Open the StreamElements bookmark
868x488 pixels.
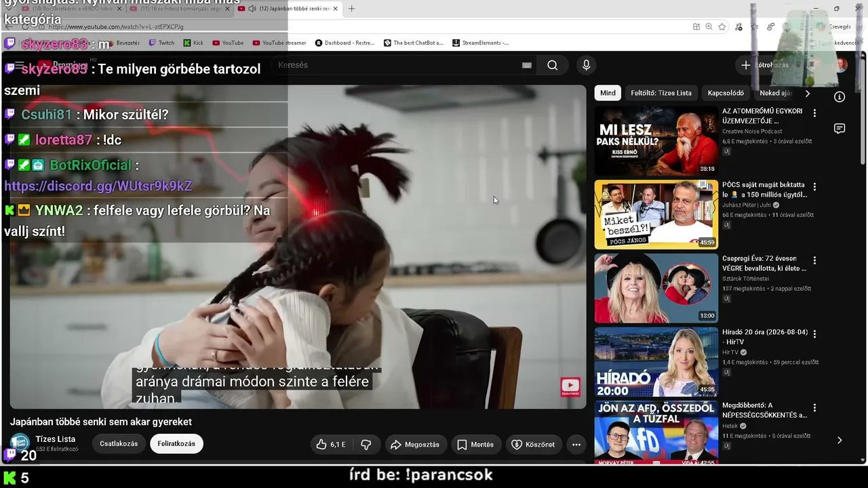tap(480, 43)
